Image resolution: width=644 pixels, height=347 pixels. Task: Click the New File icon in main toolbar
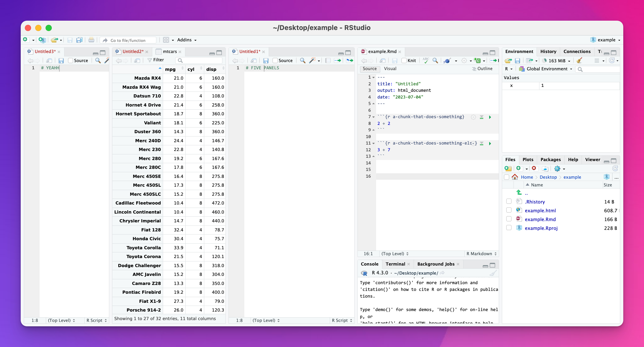click(25, 40)
